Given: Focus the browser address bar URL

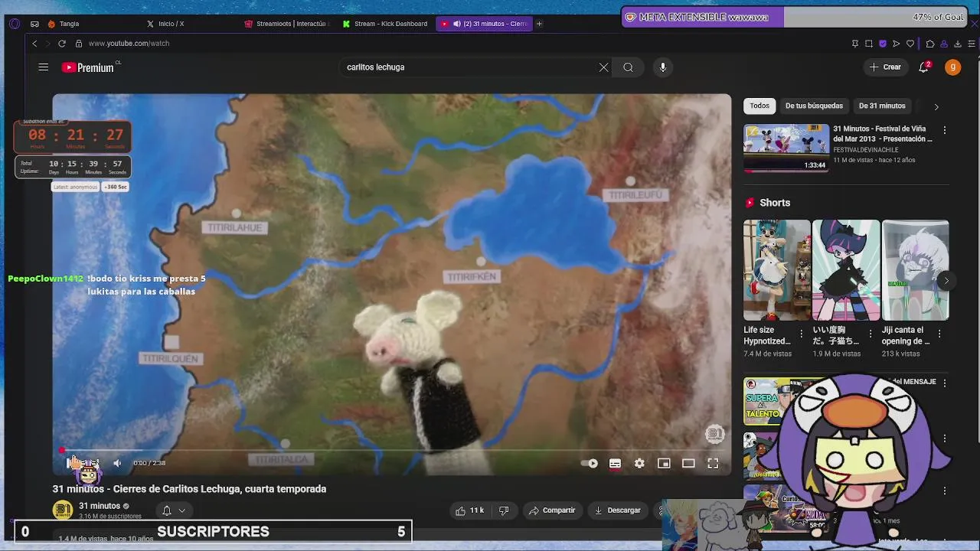Looking at the screenshot, I should 129,44.
